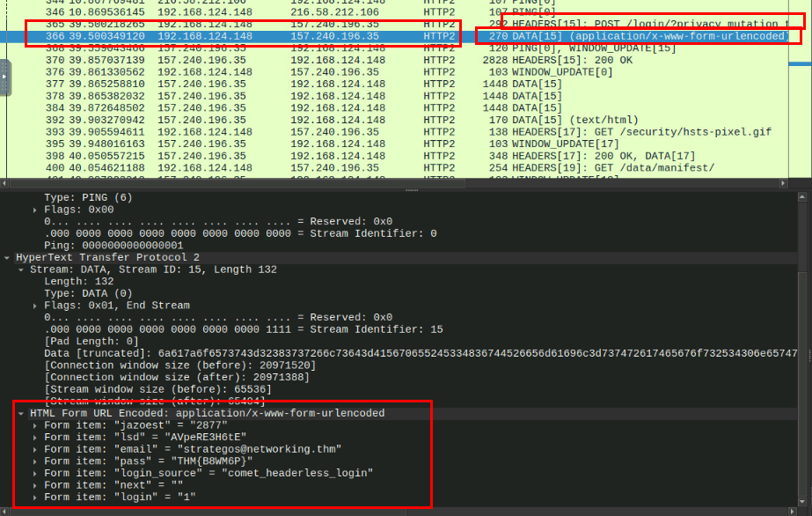Collapse the Stream: DATA, Stream ID 15 node

[x=21, y=269]
